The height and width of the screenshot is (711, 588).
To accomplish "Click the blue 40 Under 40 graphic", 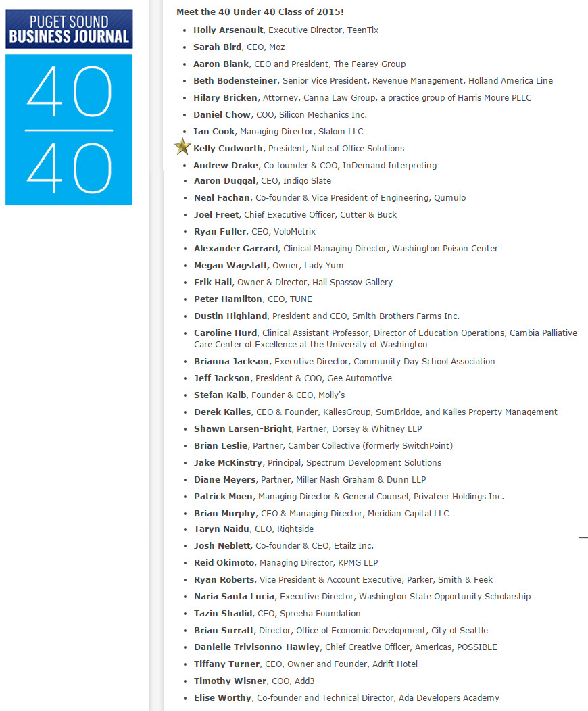I will (x=69, y=130).
